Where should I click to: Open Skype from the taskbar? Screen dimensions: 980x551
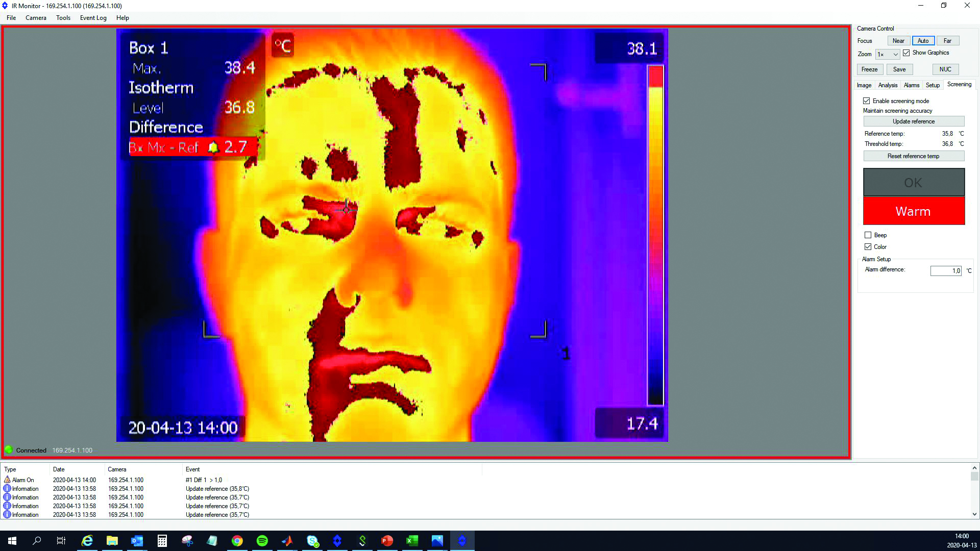[312, 540]
